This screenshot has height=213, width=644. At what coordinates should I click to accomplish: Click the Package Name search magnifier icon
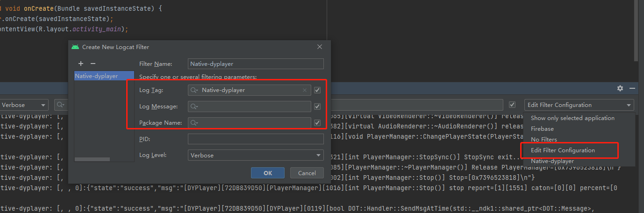click(194, 123)
